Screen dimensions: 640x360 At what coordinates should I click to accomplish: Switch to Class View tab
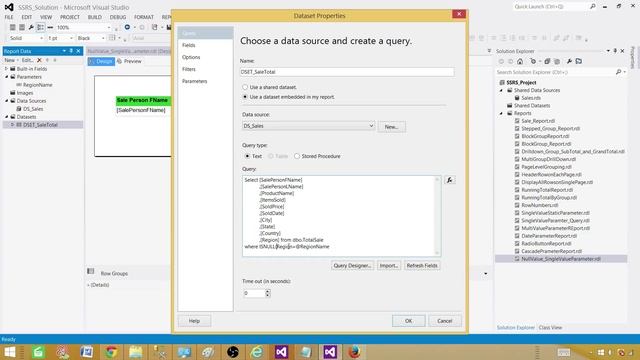tap(550, 327)
